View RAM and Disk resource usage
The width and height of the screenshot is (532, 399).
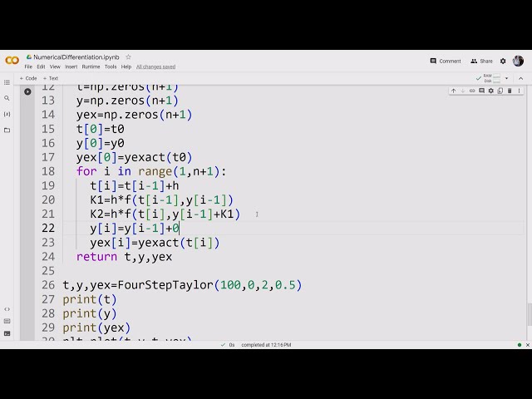pos(491,78)
